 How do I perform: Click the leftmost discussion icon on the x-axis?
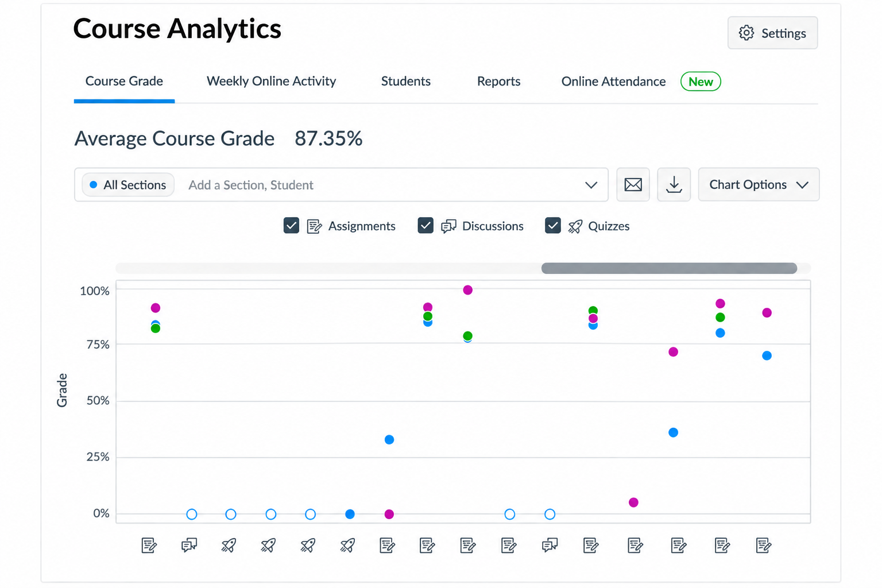[x=189, y=545]
